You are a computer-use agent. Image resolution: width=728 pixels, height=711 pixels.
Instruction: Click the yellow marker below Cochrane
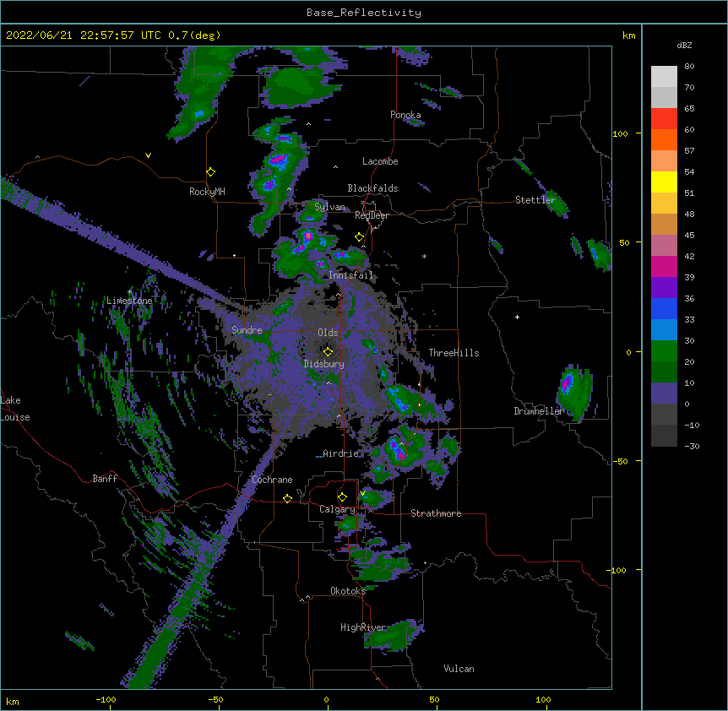[287, 498]
